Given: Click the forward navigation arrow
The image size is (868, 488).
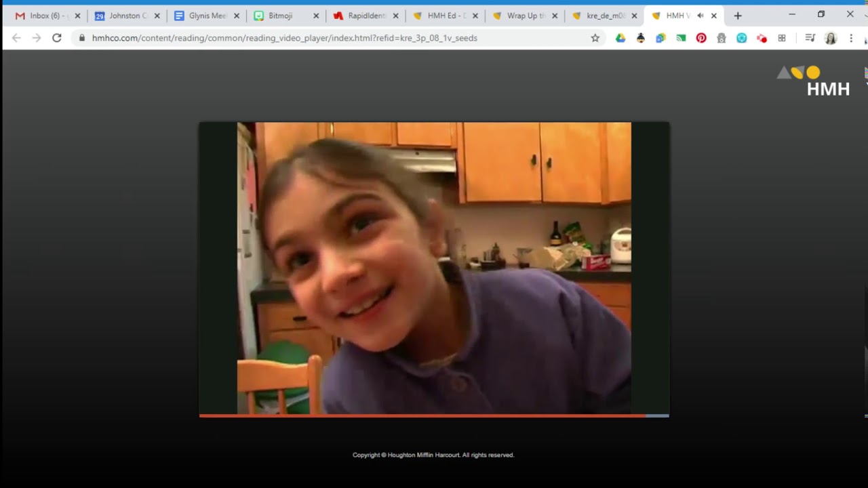Looking at the screenshot, I should [37, 38].
